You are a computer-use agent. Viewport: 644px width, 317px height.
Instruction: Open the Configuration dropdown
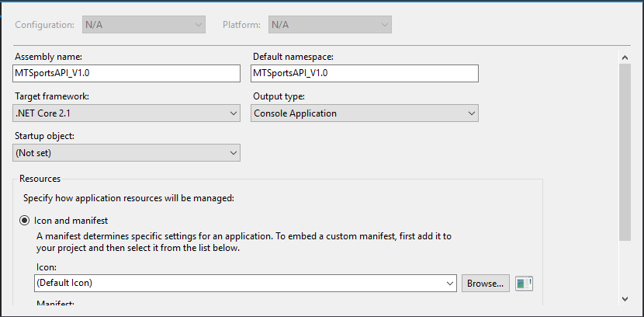(144, 25)
